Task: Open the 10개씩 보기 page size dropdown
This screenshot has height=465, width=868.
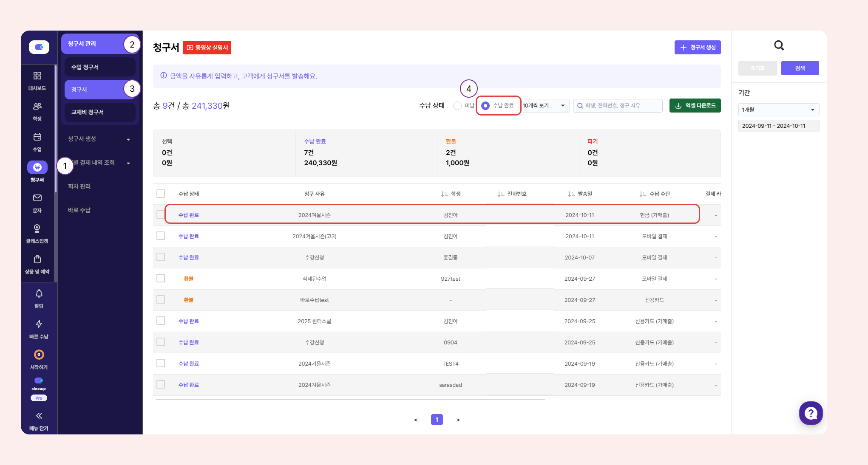Action: click(x=545, y=106)
